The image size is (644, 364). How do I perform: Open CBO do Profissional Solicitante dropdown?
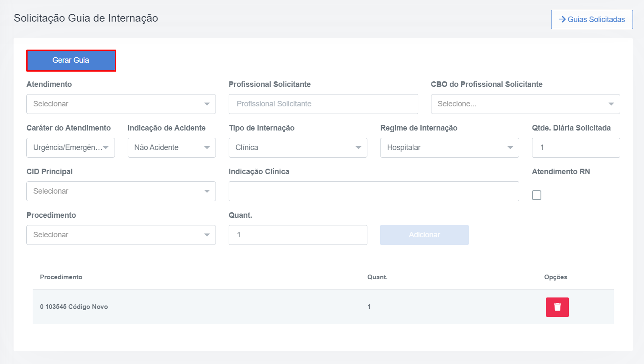tap(525, 104)
